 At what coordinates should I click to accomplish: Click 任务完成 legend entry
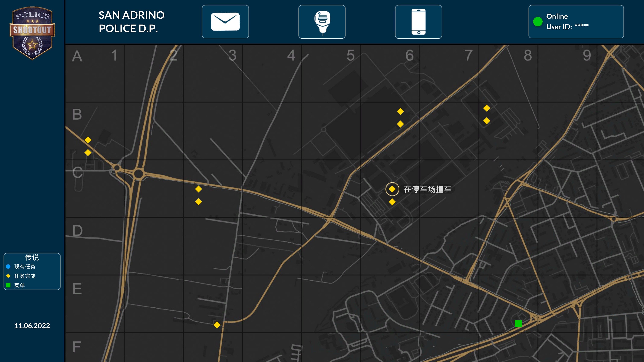(25, 276)
